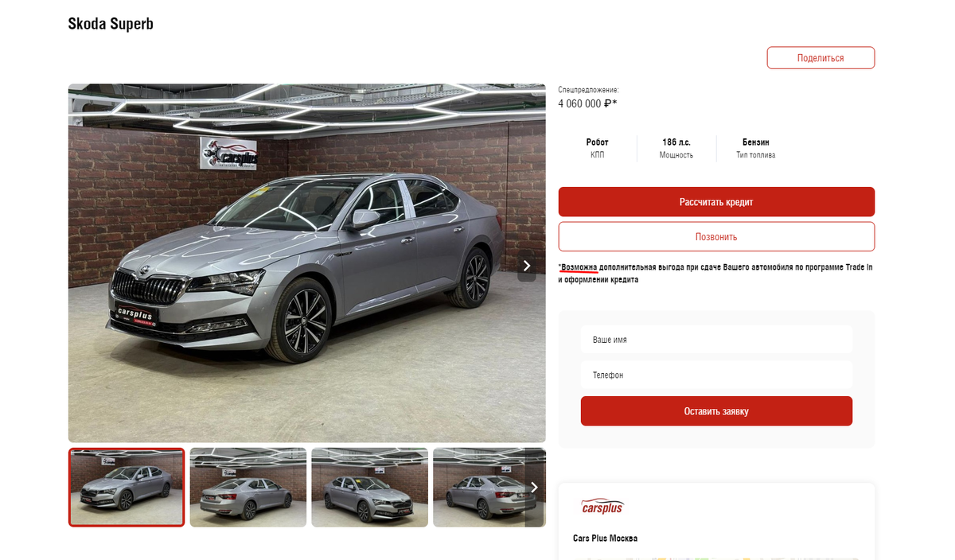Click the Cars Plus Москва dealer name
Screen dimensions: 955x560
(x=605, y=539)
